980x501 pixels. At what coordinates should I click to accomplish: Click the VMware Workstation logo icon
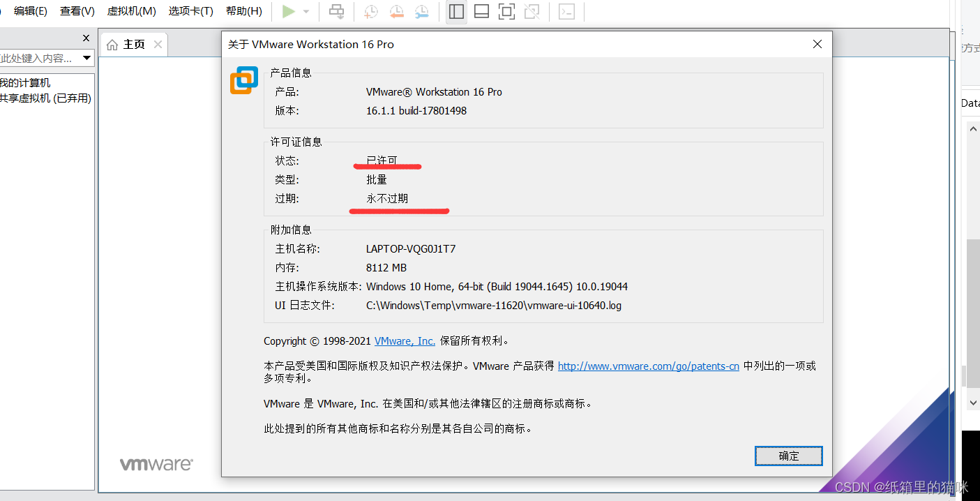(x=244, y=80)
